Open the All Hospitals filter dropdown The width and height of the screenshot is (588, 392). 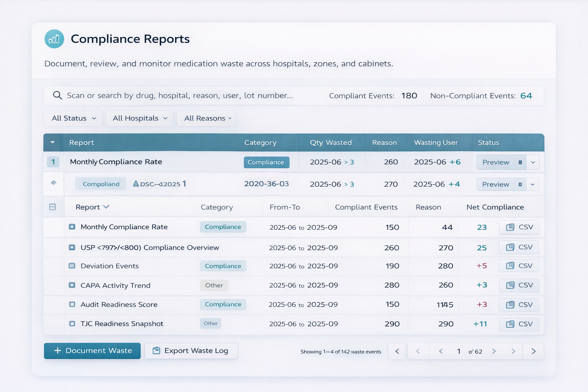(x=139, y=118)
